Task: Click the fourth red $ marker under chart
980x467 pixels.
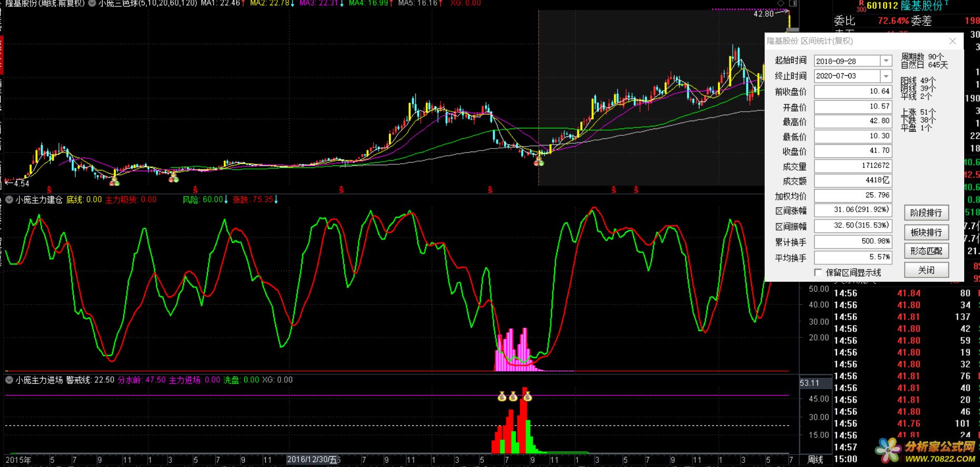Action: 490,190
